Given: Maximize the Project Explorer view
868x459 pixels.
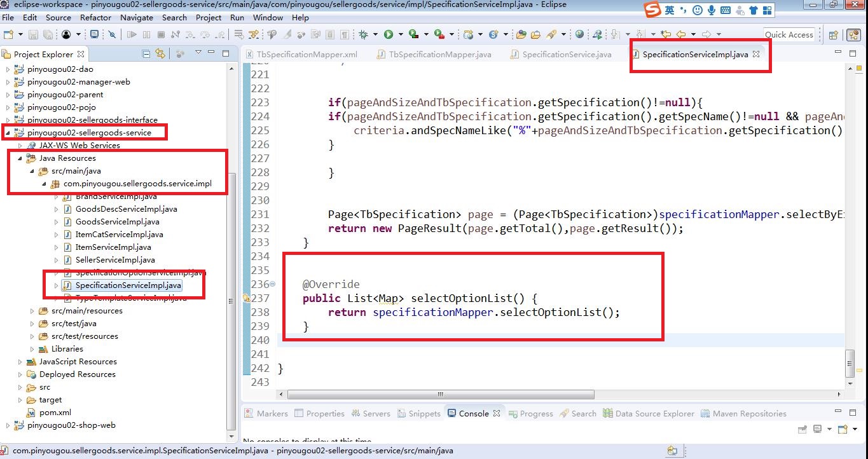Looking at the screenshot, I should coord(225,53).
